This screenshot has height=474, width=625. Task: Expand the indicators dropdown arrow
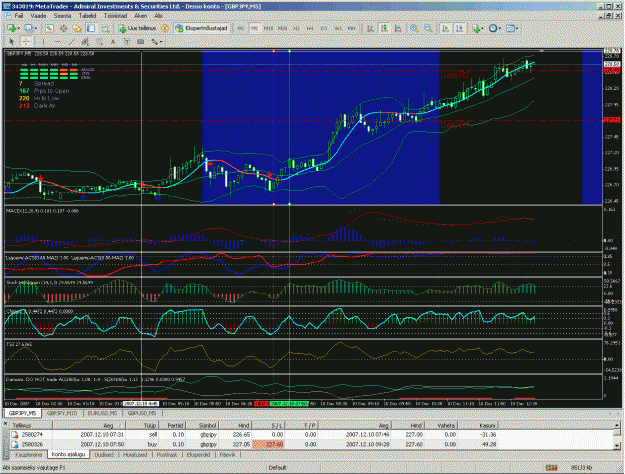point(482,28)
